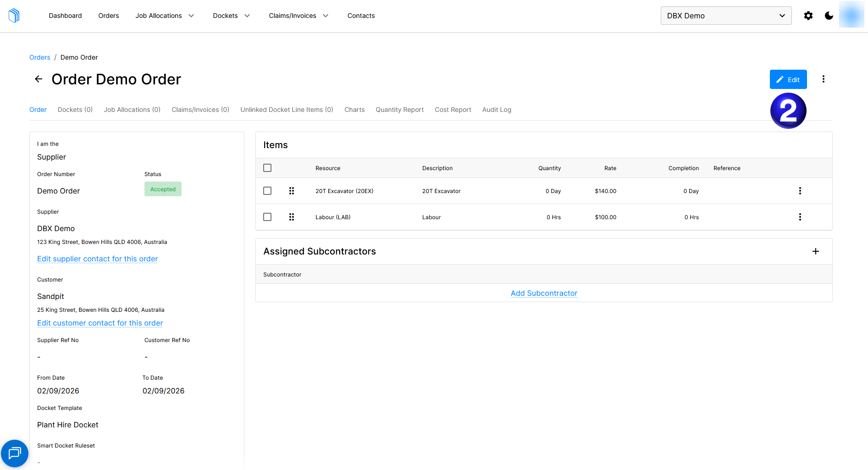Tick the 20T Excavator row checkbox
Image resolution: width=868 pixels, height=470 pixels.
(267, 191)
